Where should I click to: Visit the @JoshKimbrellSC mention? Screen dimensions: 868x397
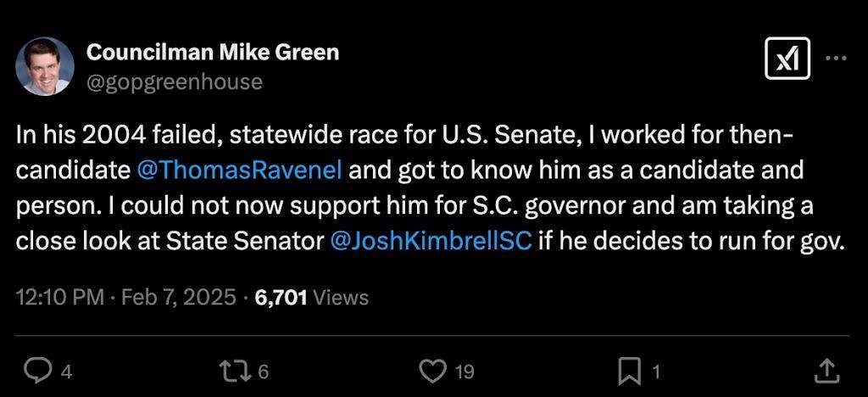pyautogui.click(x=431, y=240)
